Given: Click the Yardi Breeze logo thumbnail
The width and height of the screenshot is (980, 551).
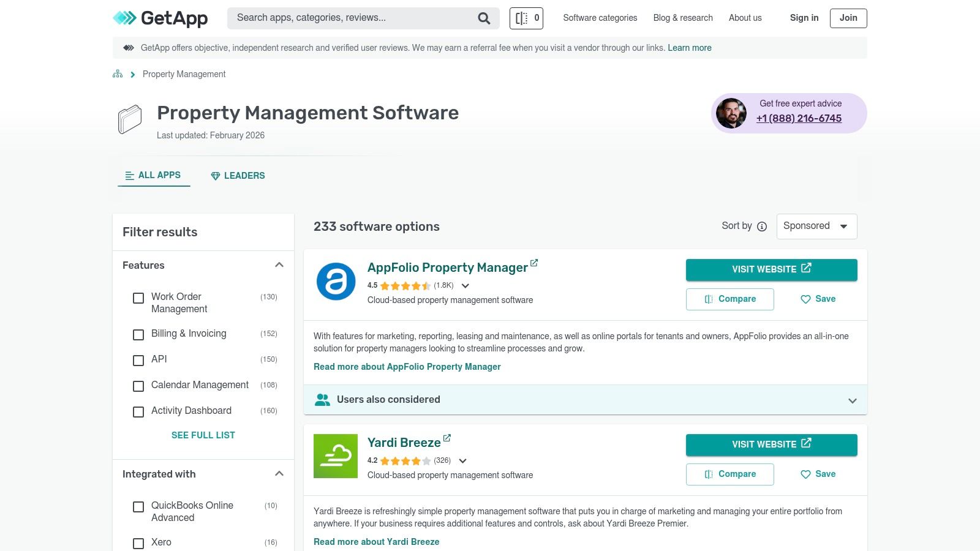Looking at the screenshot, I should tap(336, 456).
